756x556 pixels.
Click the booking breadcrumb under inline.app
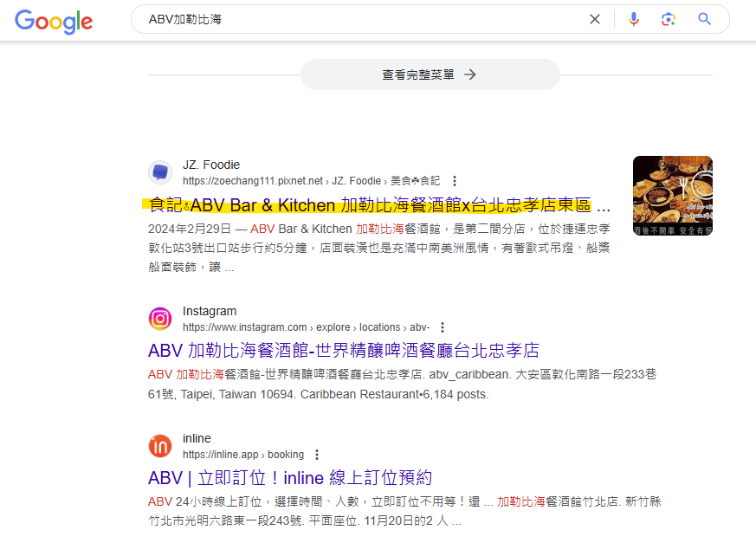tap(286, 454)
